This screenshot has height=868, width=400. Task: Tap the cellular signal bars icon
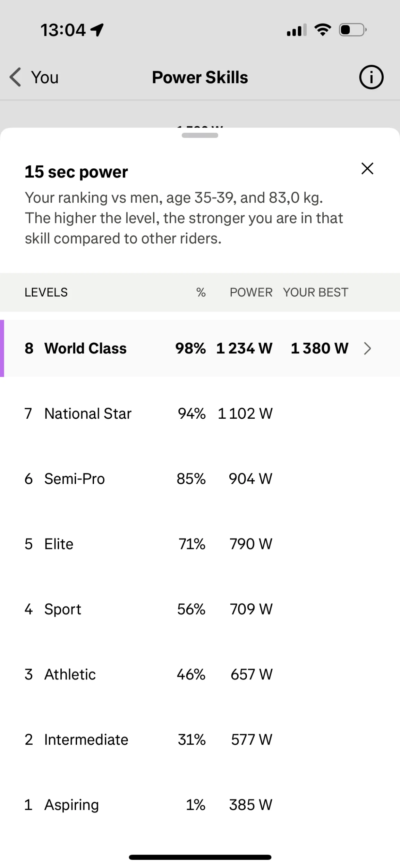(x=296, y=30)
